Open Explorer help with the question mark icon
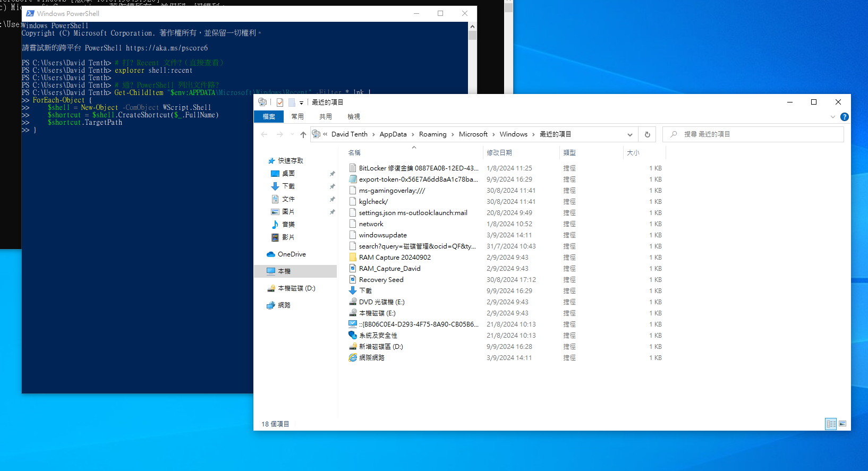 (x=845, y=117)
